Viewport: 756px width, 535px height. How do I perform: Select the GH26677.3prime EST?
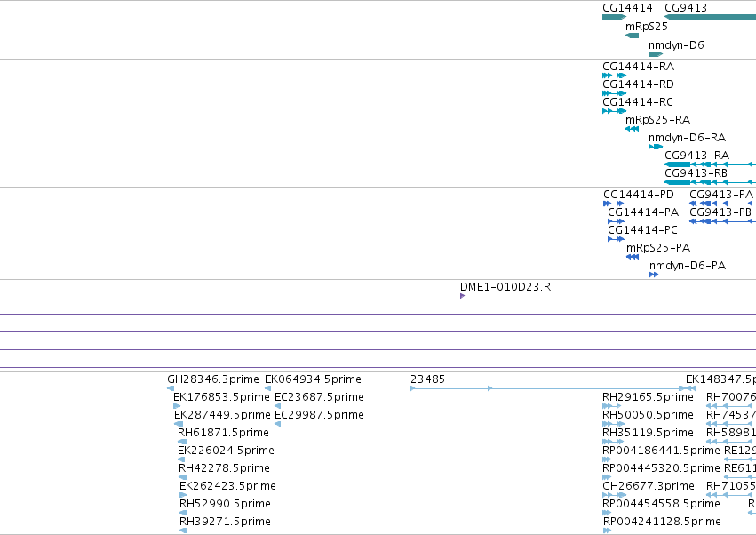pyautogui.click(x=614, y=496)
